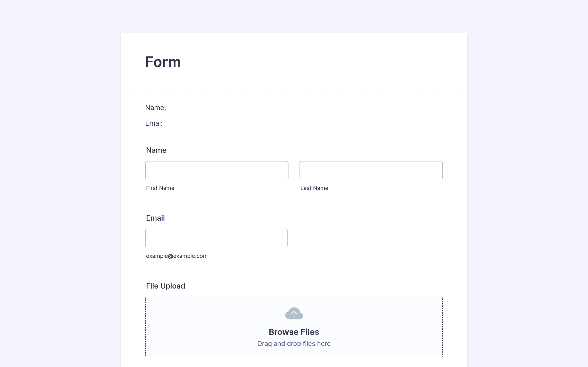Click the Email field label
The width and height of the screenshot is (588, 367).
pyautogui.click(x=155, y=218)
